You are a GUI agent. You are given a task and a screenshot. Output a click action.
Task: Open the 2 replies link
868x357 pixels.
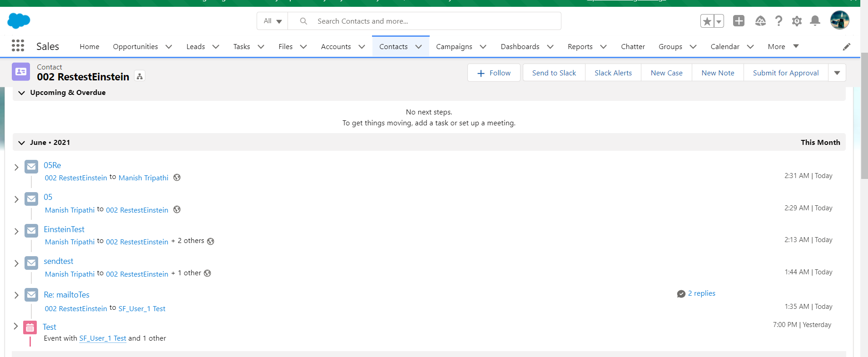(x=701, y=293)
